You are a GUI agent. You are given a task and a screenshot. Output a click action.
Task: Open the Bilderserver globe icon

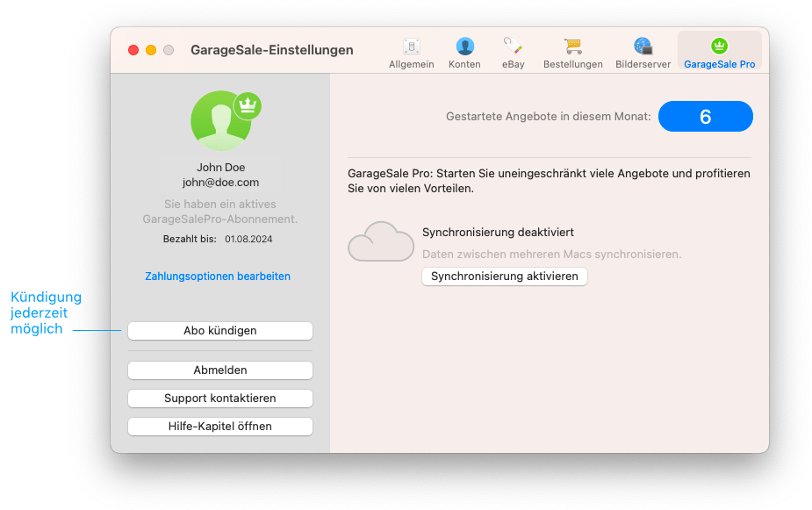[643, 46]
